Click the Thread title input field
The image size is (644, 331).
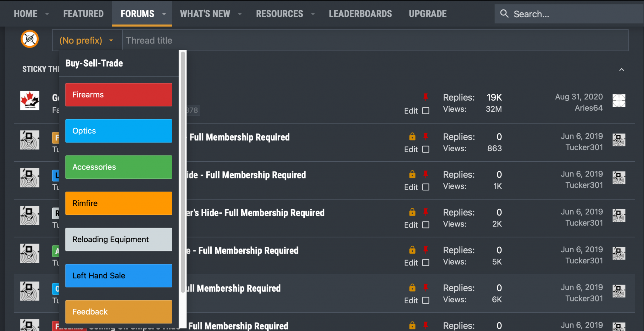point(374,40)
